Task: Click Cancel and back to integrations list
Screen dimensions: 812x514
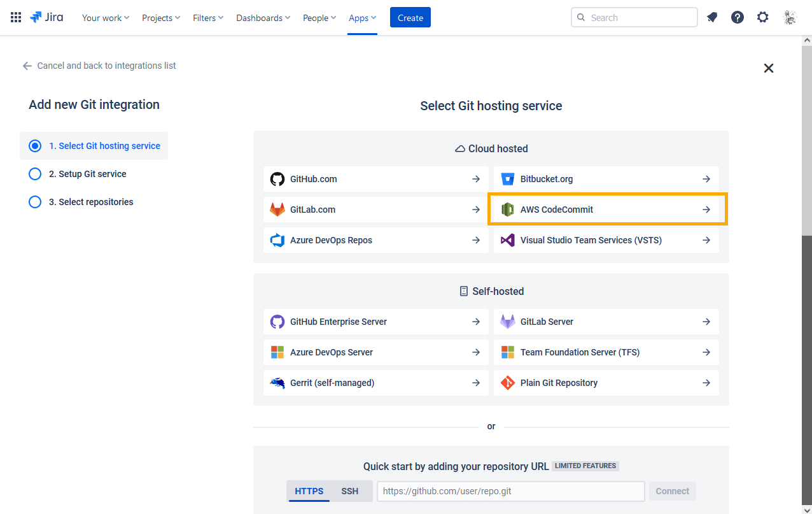Action: pyautogui.click(x=99, y=66)
